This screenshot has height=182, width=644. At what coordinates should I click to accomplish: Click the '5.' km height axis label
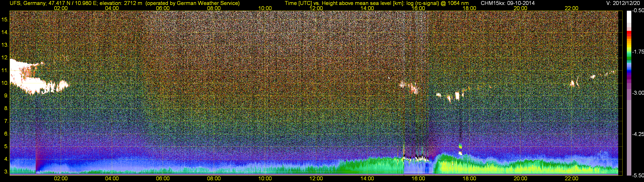[x=6, y=147]
